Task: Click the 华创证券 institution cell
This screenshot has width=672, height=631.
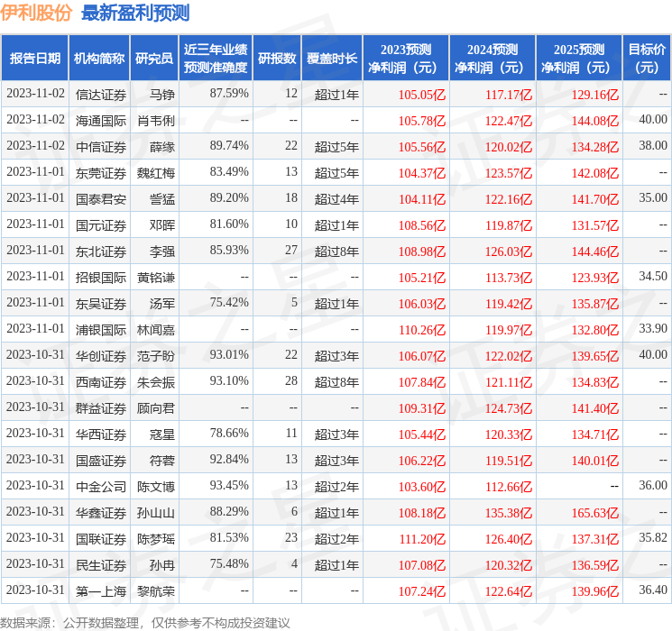Action: tap(101, 355)
